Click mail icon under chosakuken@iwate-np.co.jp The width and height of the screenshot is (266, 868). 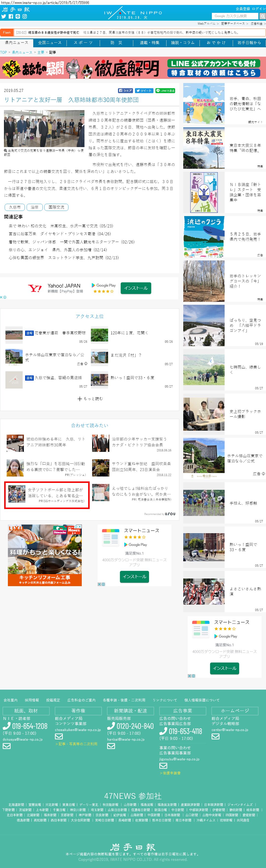point(59,737)
